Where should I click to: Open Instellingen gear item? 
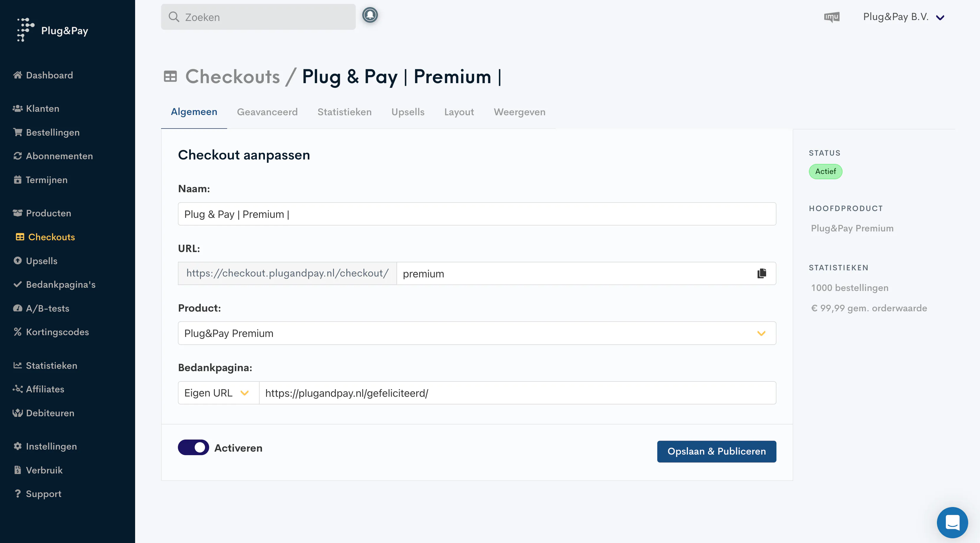point(45,446)
